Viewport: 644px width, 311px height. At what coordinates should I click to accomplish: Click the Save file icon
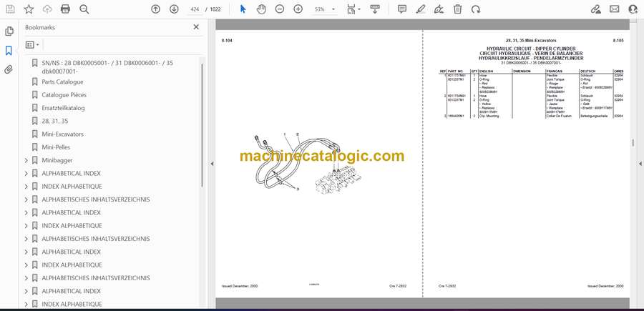coord(10,9)
